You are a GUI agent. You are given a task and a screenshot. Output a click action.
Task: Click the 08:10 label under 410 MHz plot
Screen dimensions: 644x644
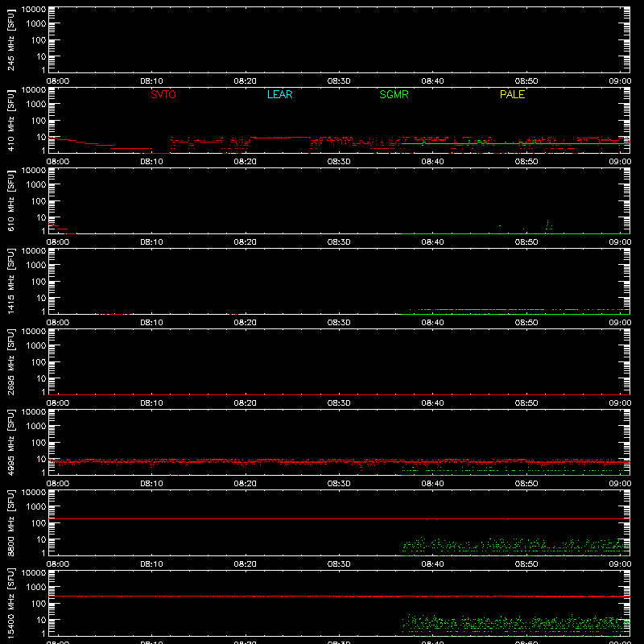point(151,162)
